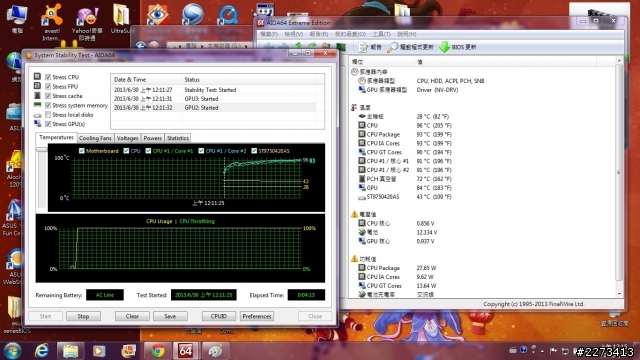Open the 電腦 computer desktop icon
Viewport: 640px width, 360px height.
pyautogui.click(x=17, y=18)
